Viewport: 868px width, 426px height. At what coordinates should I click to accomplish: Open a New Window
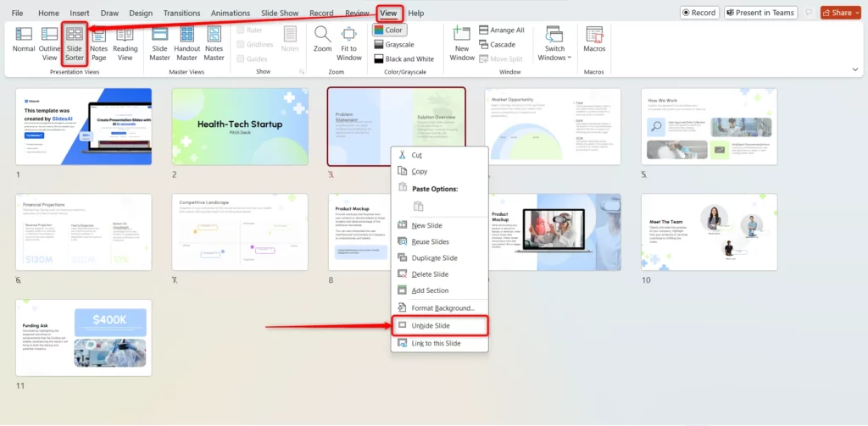[x=462, y=42]
